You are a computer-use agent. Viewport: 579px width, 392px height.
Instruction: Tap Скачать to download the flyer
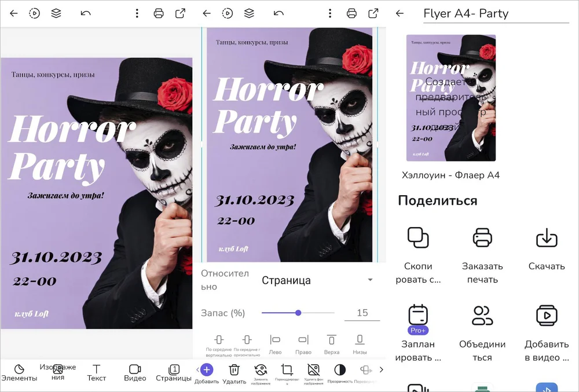tap(546, 248)
